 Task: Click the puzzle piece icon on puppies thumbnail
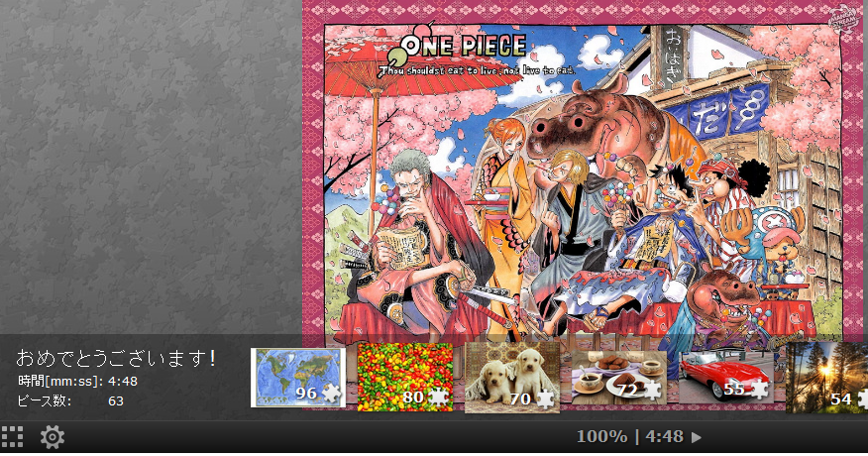pos(545,399)
